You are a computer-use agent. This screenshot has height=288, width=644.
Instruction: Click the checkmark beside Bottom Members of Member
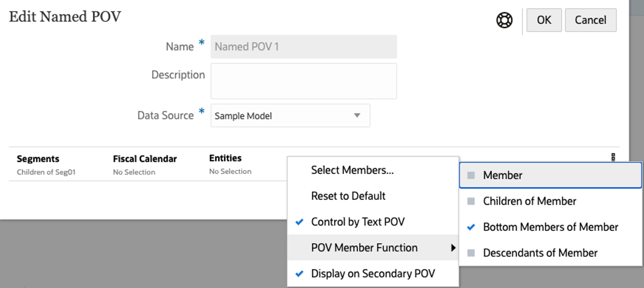click(472, 227)
